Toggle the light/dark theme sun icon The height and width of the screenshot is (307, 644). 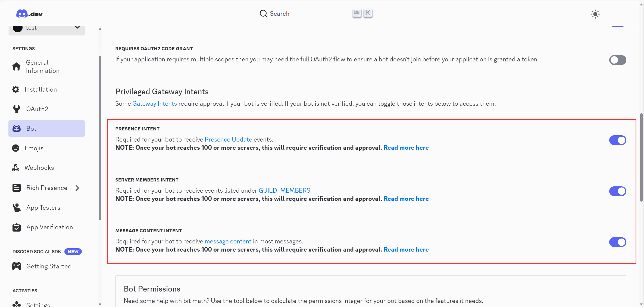click(595, 14)
